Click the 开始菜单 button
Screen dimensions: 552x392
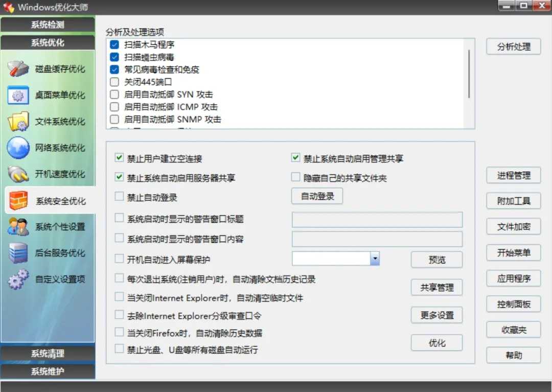[514, 252]
